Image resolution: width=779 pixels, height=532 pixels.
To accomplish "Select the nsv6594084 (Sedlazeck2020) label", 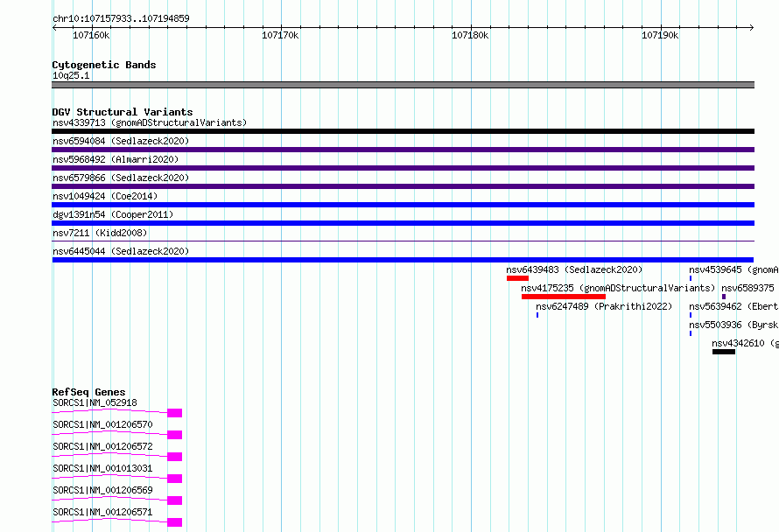I will [121, 141].
